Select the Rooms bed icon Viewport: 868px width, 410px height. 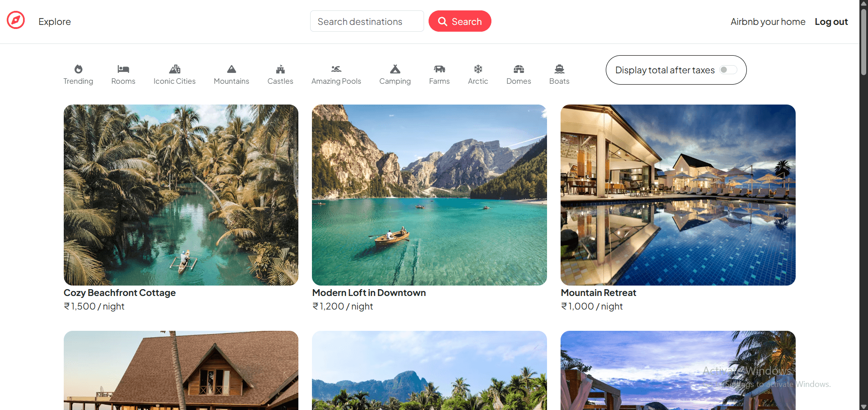pos(123,69)
